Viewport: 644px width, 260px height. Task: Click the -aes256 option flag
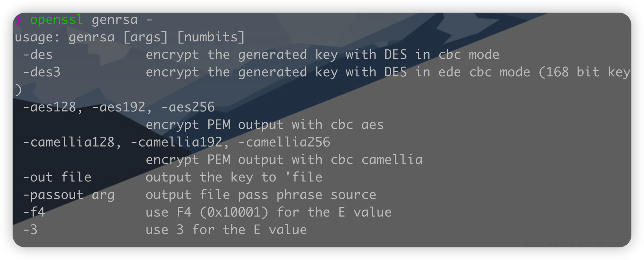(x=188, y=107)
